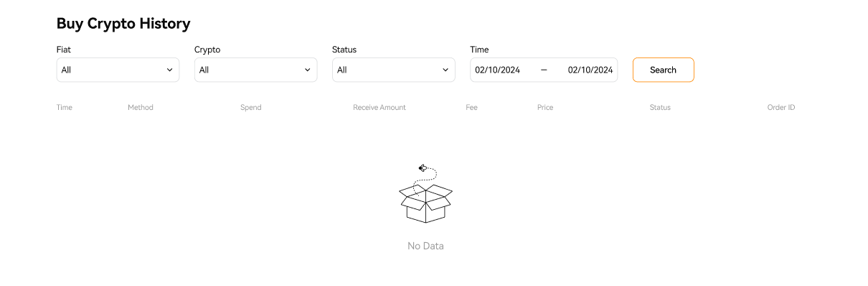Open the Fiat filter dropdown

pos(118,70)
